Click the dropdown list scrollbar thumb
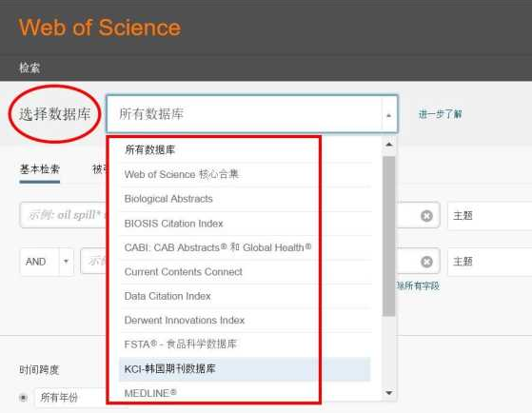Image resolution: width=532 pixels, height=413 pixels. pyautogui.click(x=389, y=237)
